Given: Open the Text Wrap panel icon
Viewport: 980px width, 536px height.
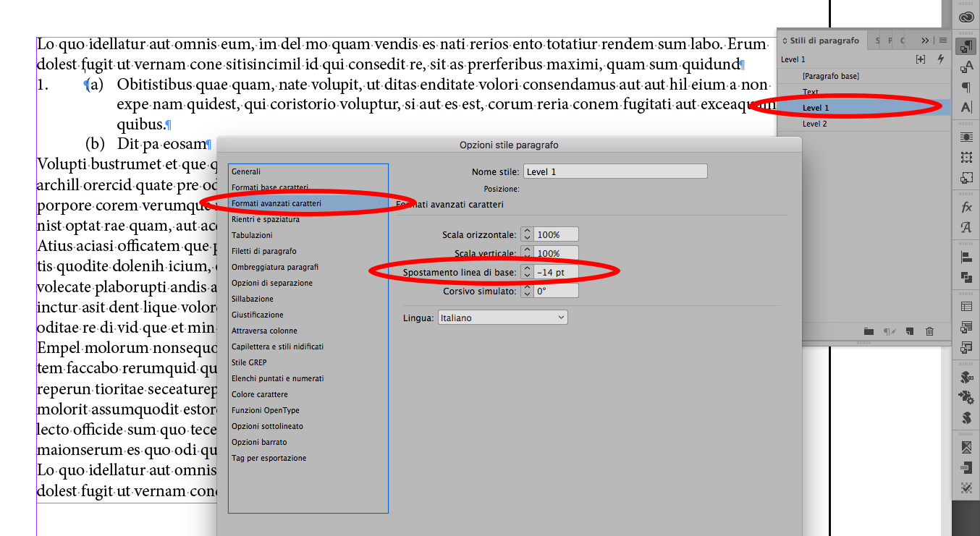Looking at the screenshot, I should [966, 137].
